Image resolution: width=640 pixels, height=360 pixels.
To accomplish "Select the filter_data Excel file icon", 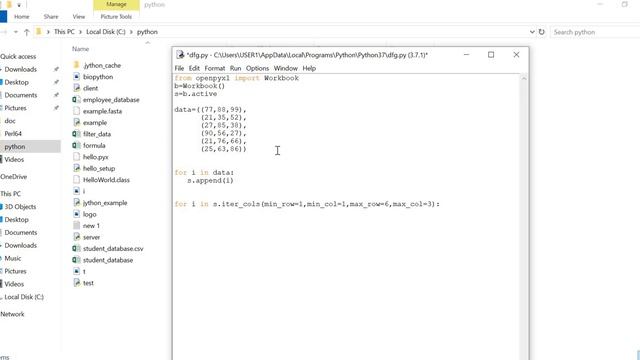I will pos(76,133).
